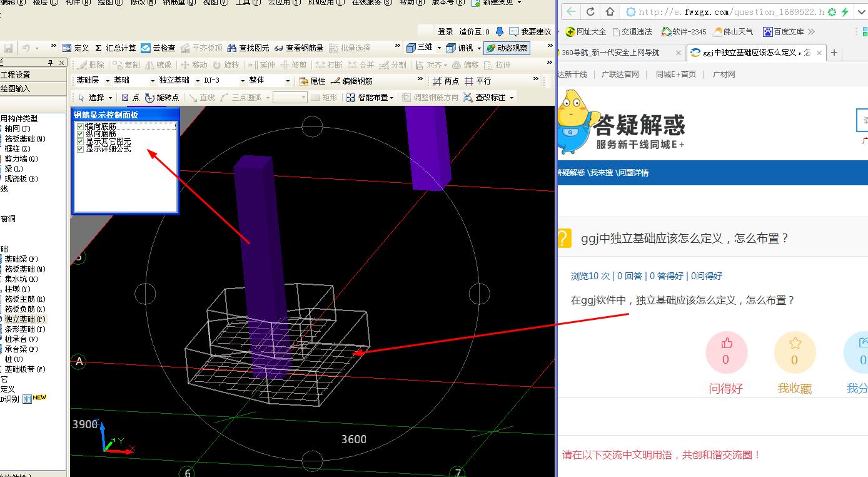Select 筏板主筋(R) in component tree
This screenshot has height=477, width=868.
click(24, 299)
